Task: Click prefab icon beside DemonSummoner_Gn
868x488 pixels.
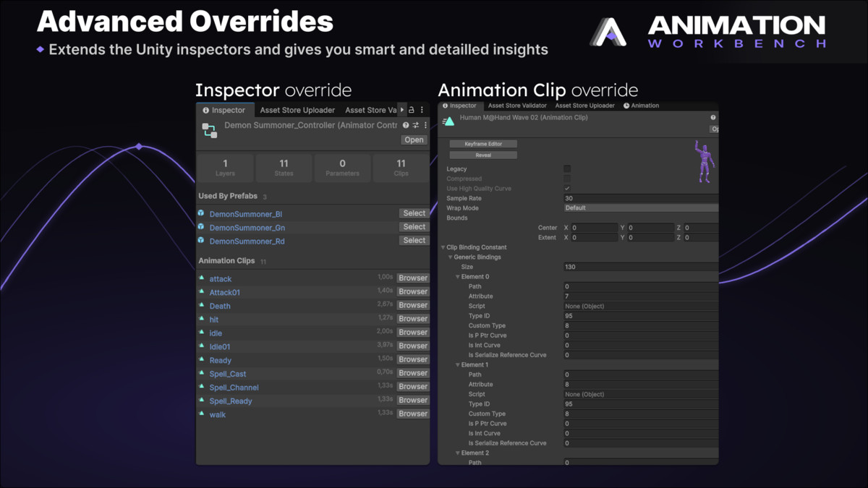Action: pyautogui.click(x=201, y=227)
